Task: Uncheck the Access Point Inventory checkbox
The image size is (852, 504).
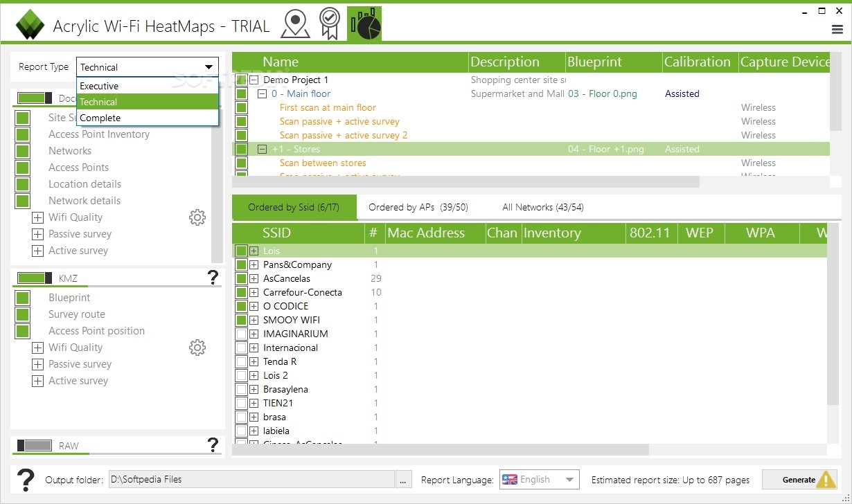Action: point(23,134)
